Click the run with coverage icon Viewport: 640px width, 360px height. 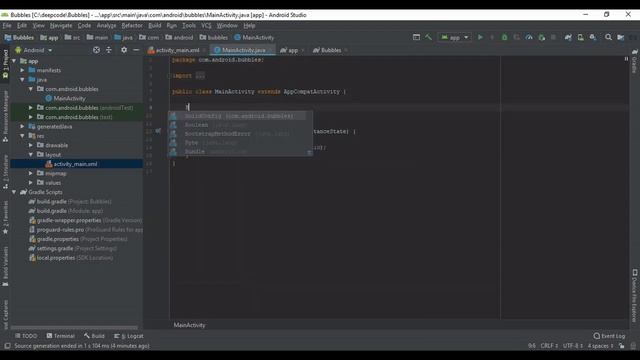[517, 37]
